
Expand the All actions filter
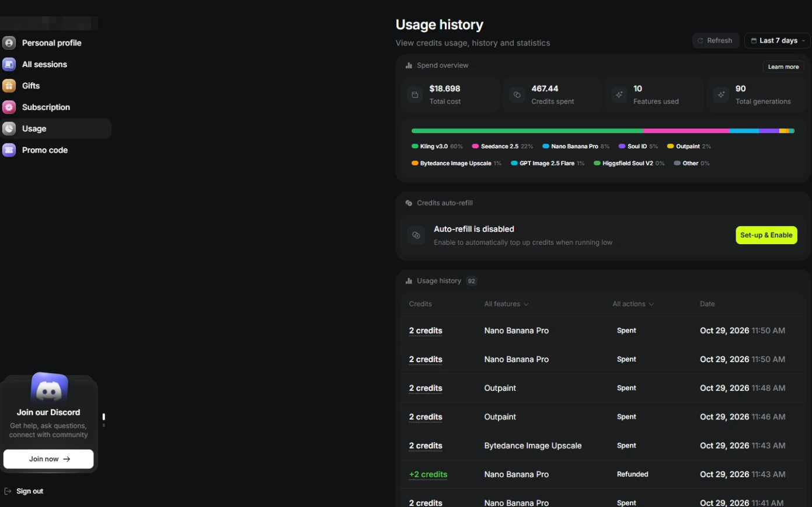(633, 304)
